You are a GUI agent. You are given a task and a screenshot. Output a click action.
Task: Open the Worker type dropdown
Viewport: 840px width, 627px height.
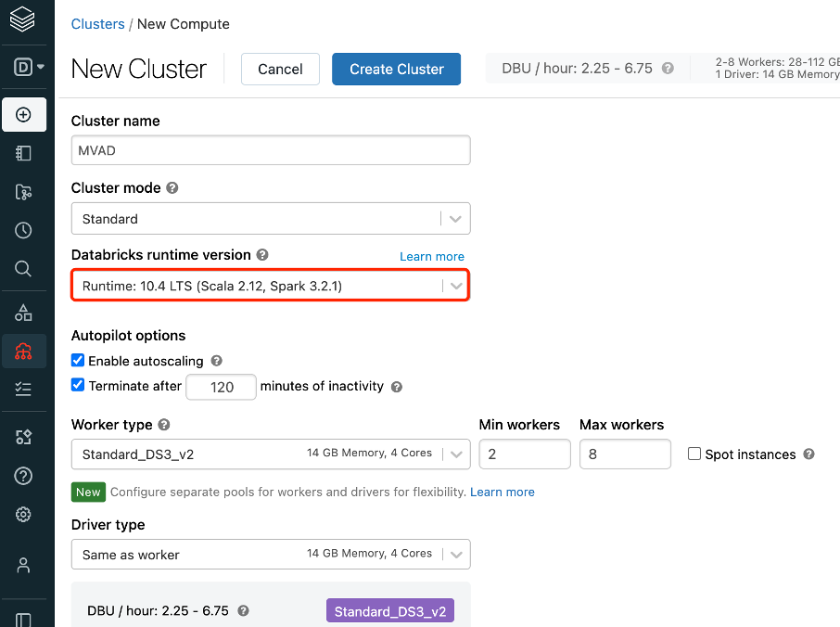point(271,454)
